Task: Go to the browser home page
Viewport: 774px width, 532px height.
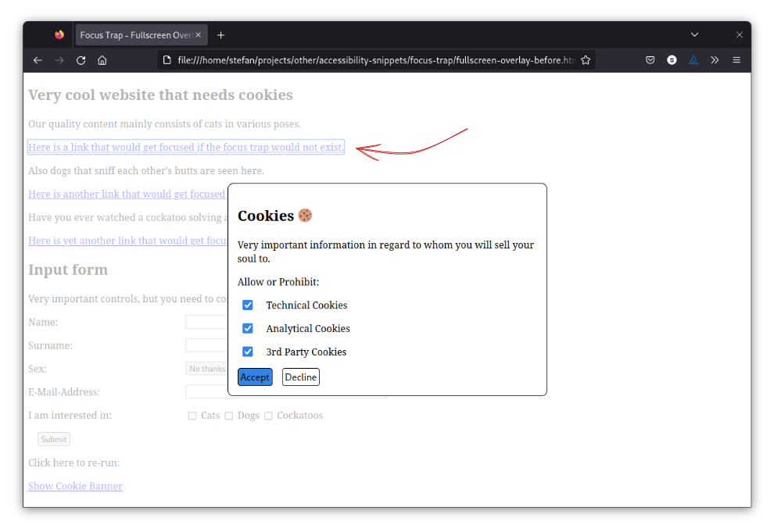Action: (102, 60)
